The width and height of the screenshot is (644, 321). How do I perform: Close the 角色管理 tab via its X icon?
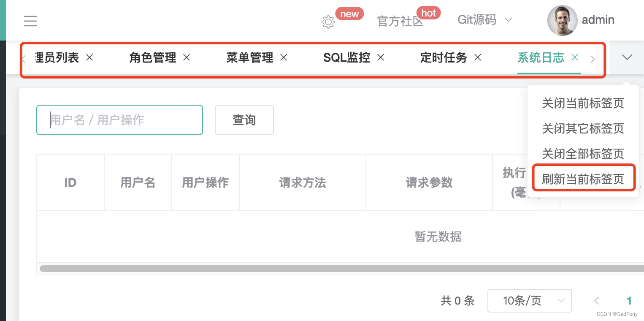click(x=187, y=57)
